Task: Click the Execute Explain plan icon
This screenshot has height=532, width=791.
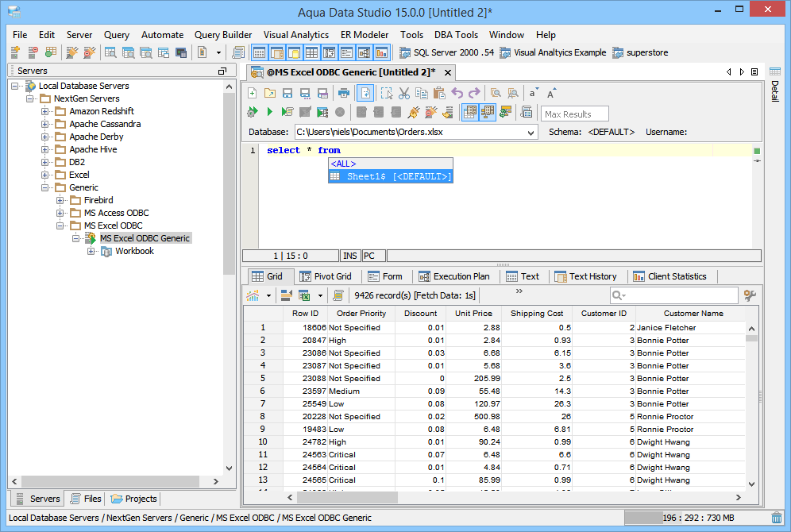Action: click(322, 112)
